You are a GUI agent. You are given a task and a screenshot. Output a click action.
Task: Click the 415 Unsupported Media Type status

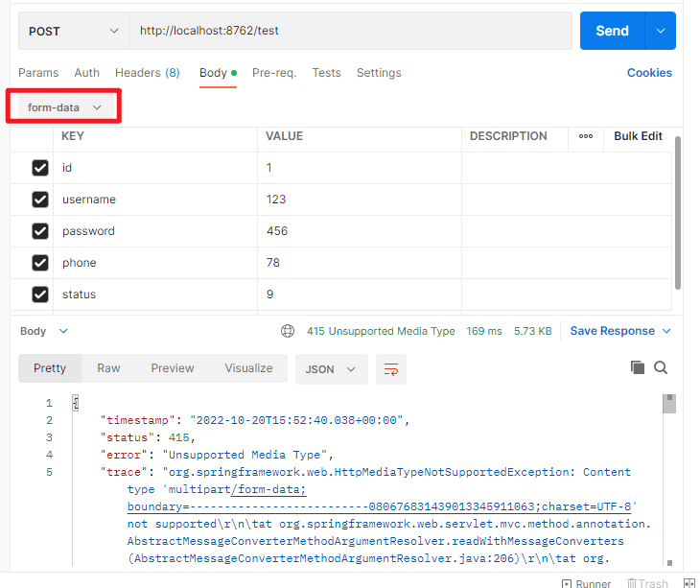tap(381, 331)
